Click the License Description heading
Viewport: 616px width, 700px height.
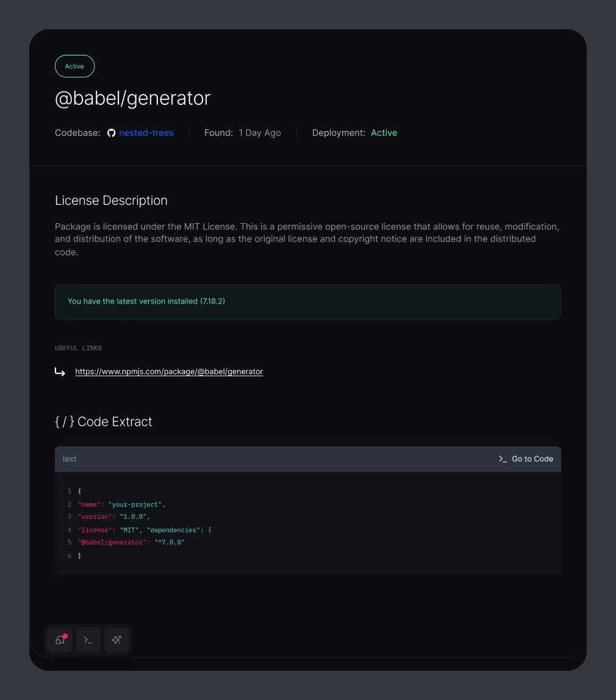coord(111,201)
